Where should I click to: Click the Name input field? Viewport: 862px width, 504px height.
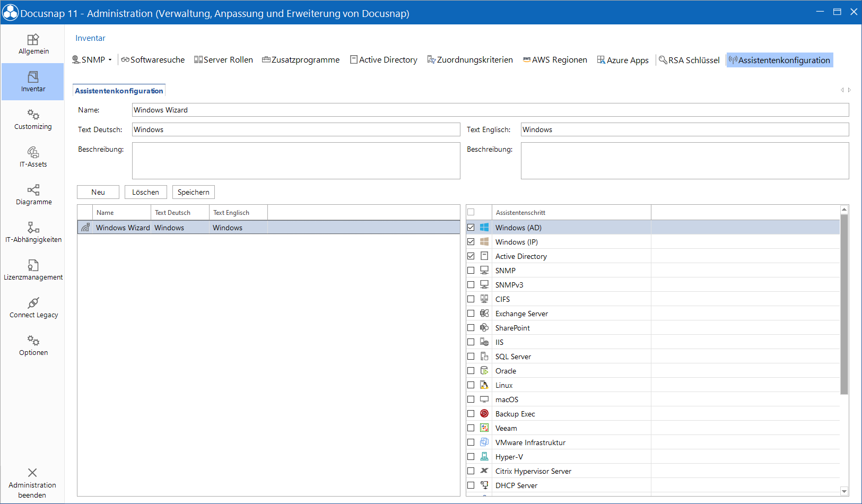tap(490, 110)
